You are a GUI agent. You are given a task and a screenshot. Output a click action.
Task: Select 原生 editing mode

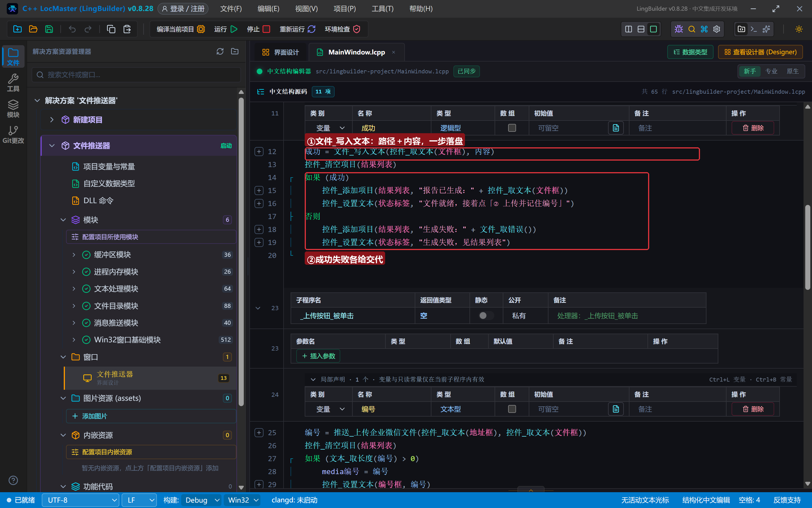coord(793,71)
